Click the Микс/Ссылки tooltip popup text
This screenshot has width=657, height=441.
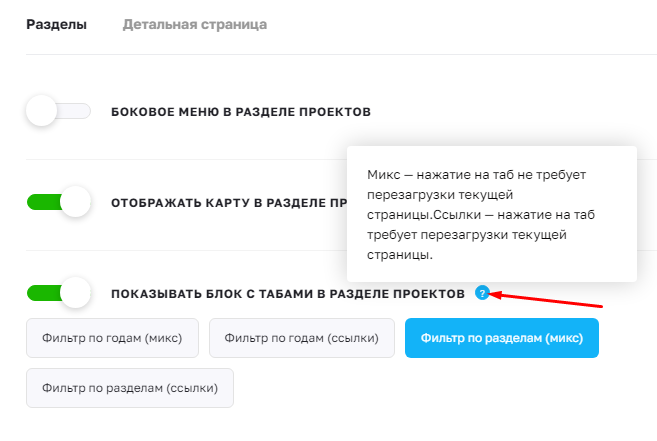click(490, 214)
